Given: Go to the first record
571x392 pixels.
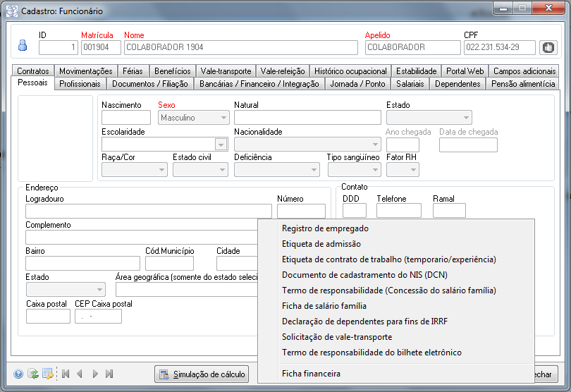Looking at the screenshot, I should tap(66, 374).
